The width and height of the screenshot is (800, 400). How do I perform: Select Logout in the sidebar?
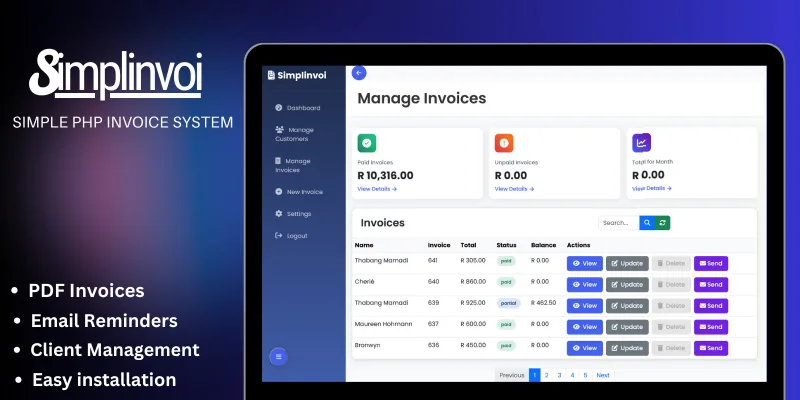pyautogui.click(x=291, y=236)
